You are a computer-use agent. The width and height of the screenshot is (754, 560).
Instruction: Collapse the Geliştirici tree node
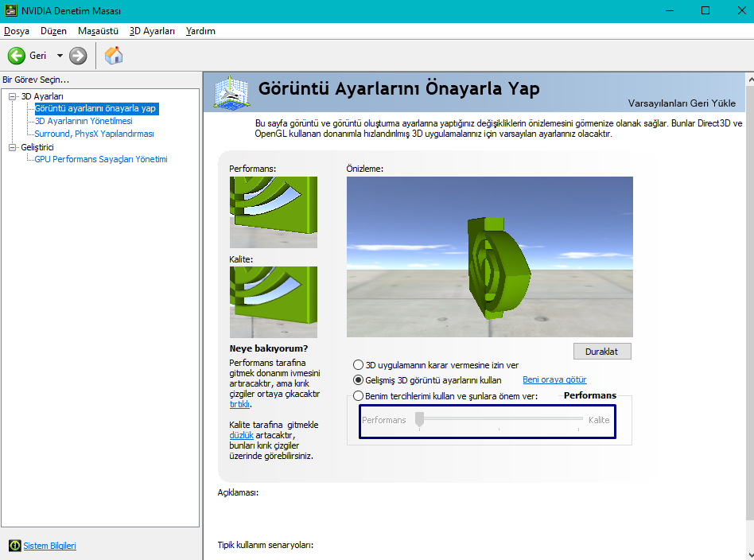tap(13, 147)
